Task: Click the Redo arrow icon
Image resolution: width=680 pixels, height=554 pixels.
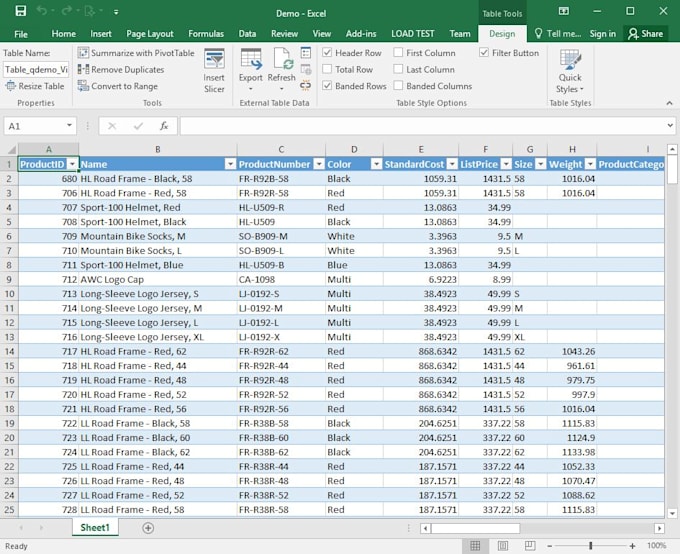Action: pos(66,11)
